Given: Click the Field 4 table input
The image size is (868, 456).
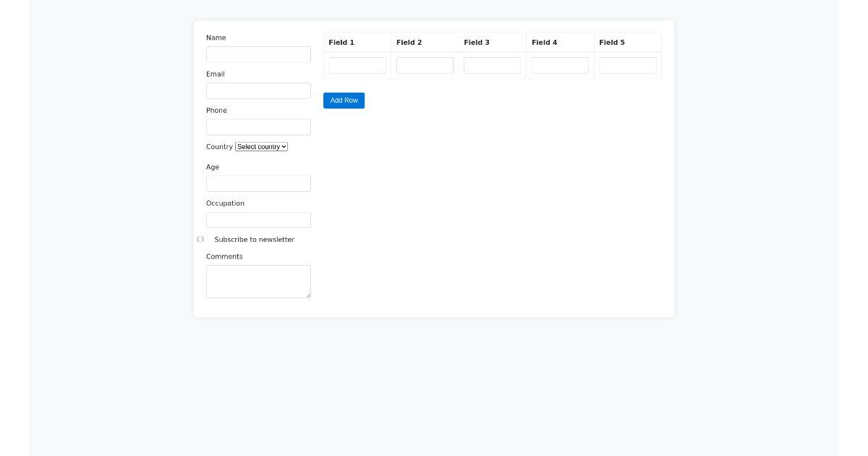Looking at the screenshot, I should click(560, 66).
